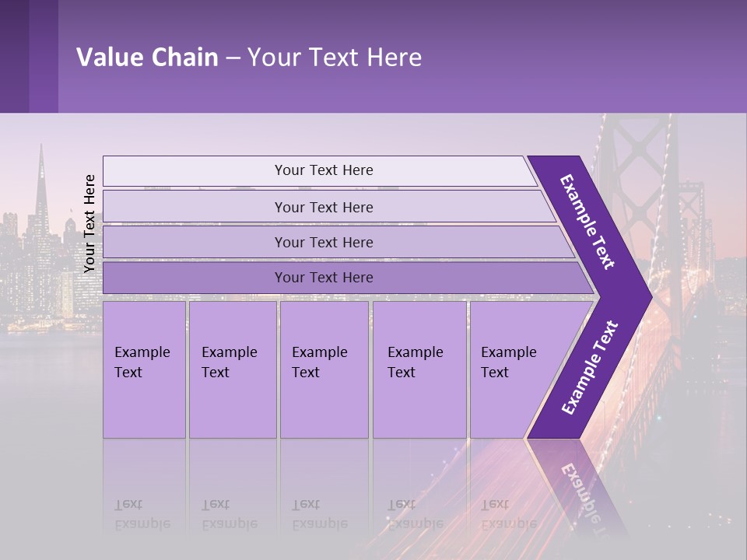
Task: Click the dark purple stripe in top-left corner
Action: coord(29,56)
